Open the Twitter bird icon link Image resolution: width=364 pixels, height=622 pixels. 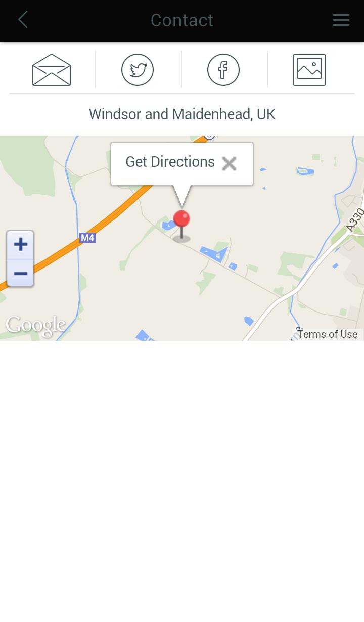(x=138, y=70)
